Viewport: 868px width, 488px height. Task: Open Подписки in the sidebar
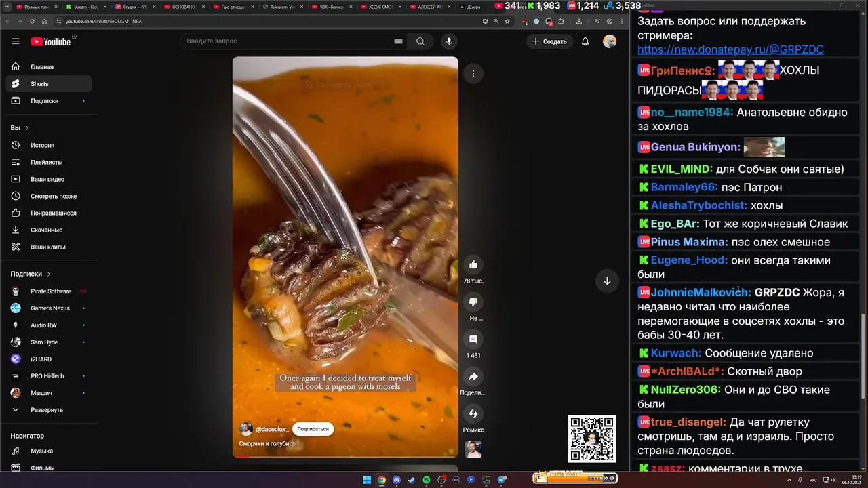[48, 101]
